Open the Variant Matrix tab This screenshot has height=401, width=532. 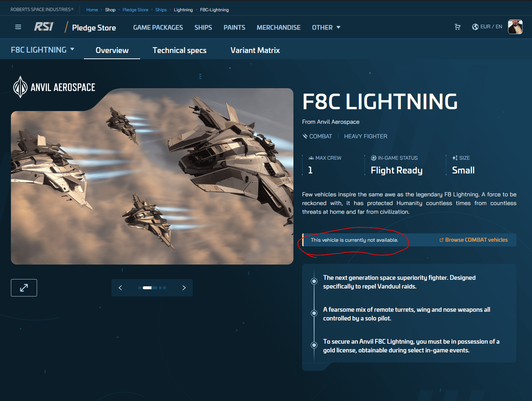(x=255, y=50)
